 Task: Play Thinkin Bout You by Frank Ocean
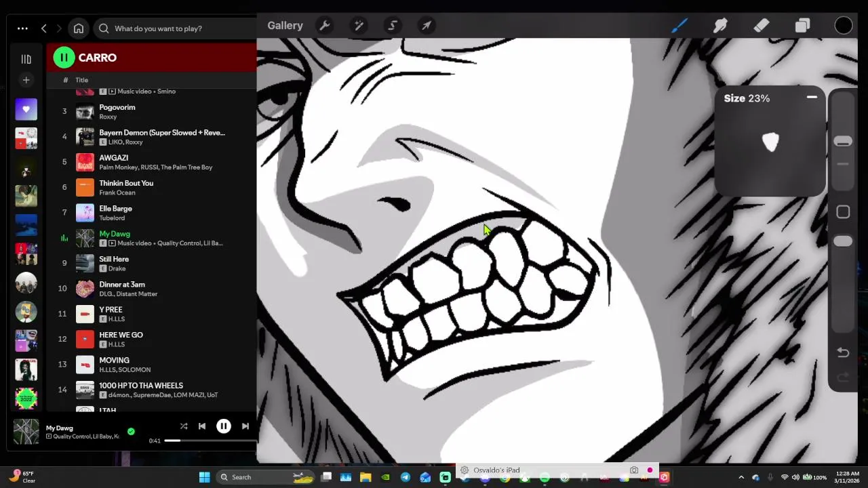[152, 187]
